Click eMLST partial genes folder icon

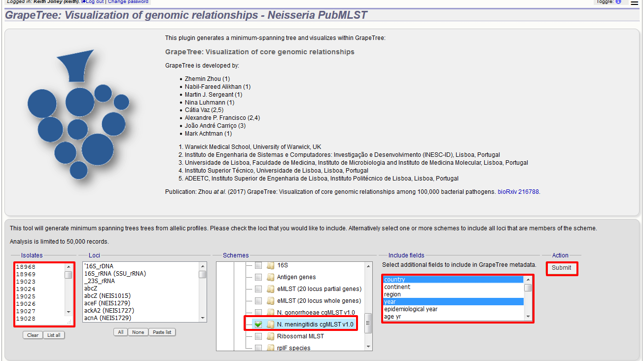tap(270, 289)
